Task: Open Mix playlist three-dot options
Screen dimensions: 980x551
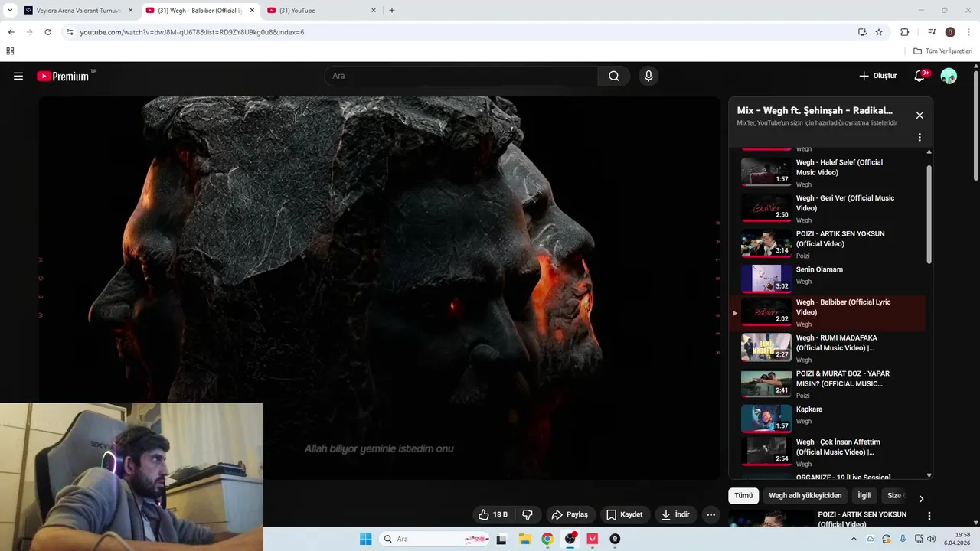Action: tap(920, 138)
